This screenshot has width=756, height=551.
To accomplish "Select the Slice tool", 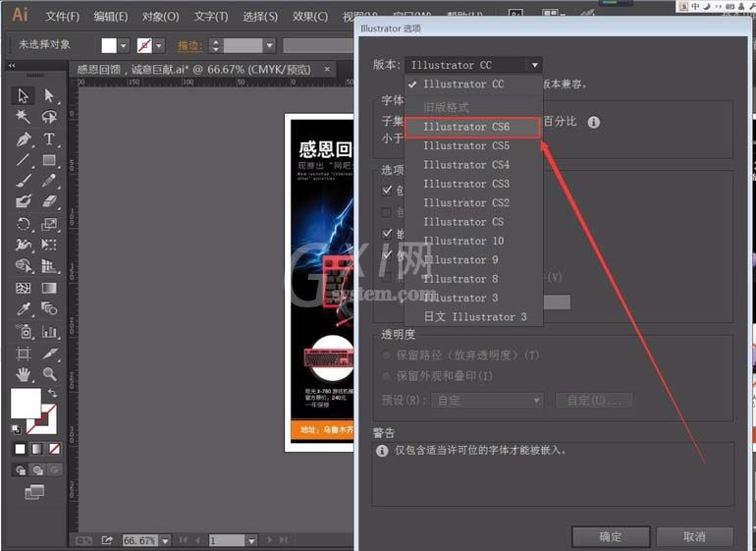I will click(x=49, y=354).
